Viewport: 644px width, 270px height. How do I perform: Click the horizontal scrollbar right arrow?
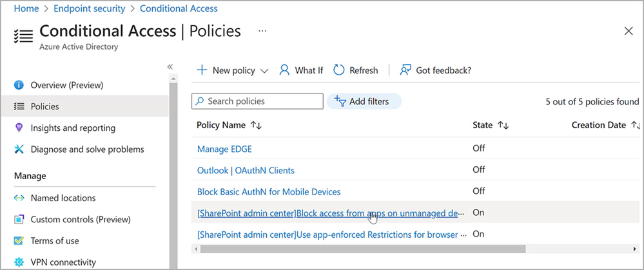636,249
